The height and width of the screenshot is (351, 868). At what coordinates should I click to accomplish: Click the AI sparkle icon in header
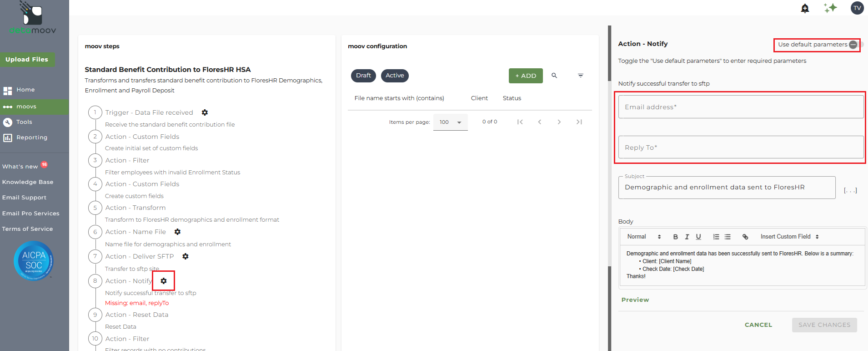pos(830,8)
